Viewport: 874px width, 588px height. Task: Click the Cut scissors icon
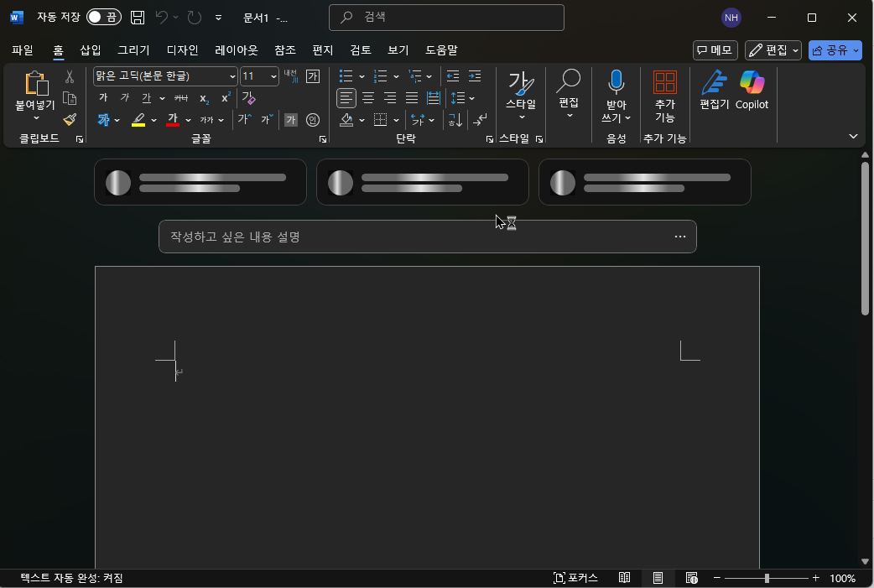tap(70, 76)
